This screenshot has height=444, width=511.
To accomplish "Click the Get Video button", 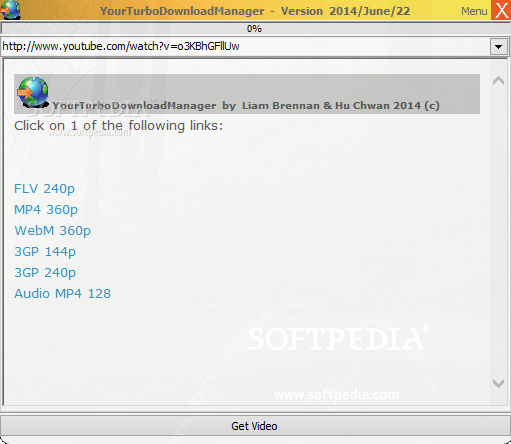I will (x=255, y=426).
